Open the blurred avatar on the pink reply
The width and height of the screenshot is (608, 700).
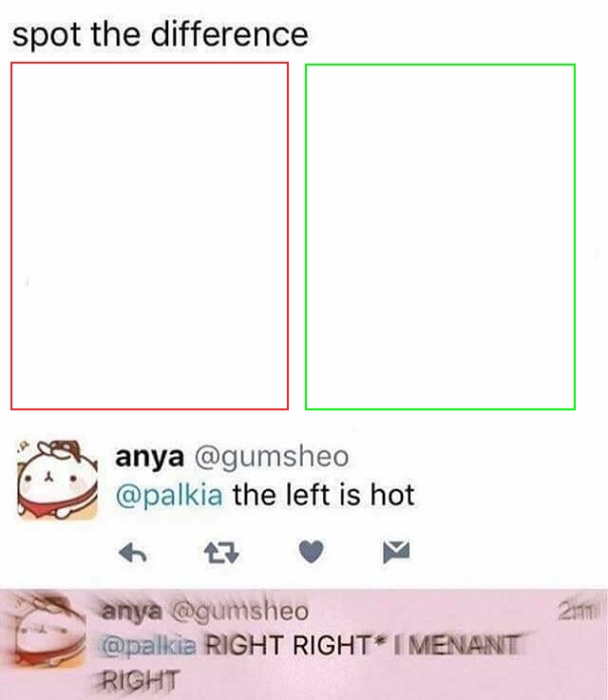[x=45, y=631]
